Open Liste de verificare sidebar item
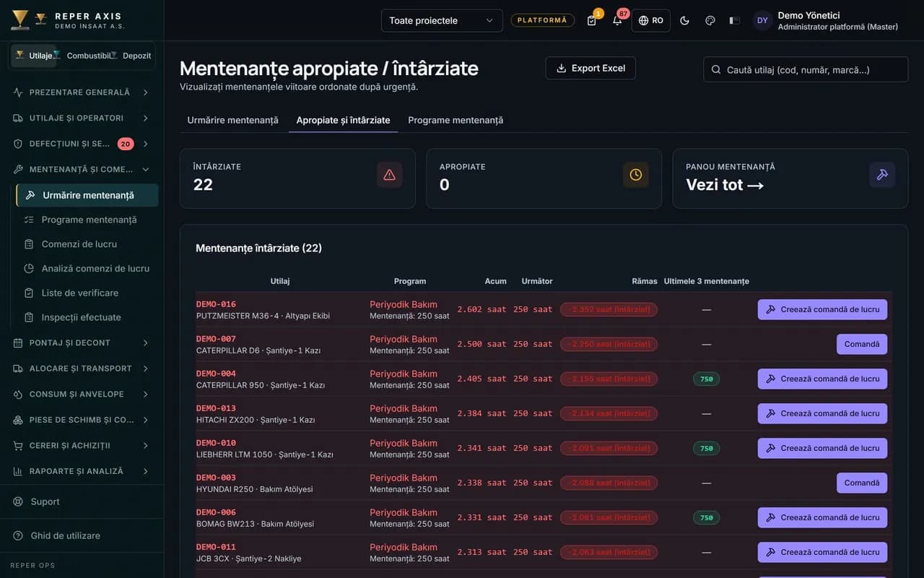The image size is (924, 578). [87, 293]
